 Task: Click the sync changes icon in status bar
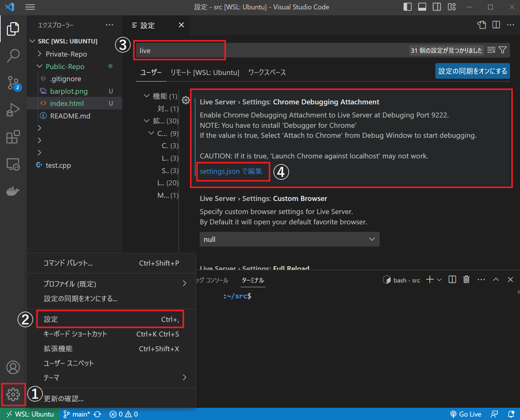97,414
